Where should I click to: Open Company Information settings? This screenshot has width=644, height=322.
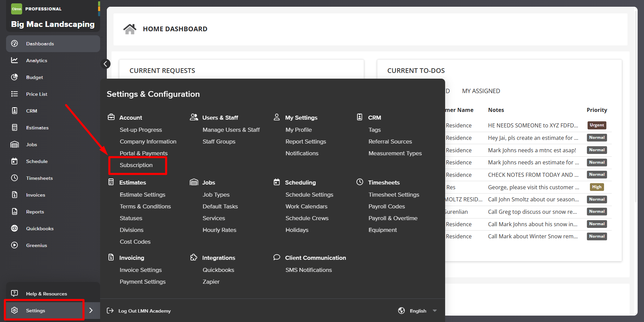(x=148, y=142)
